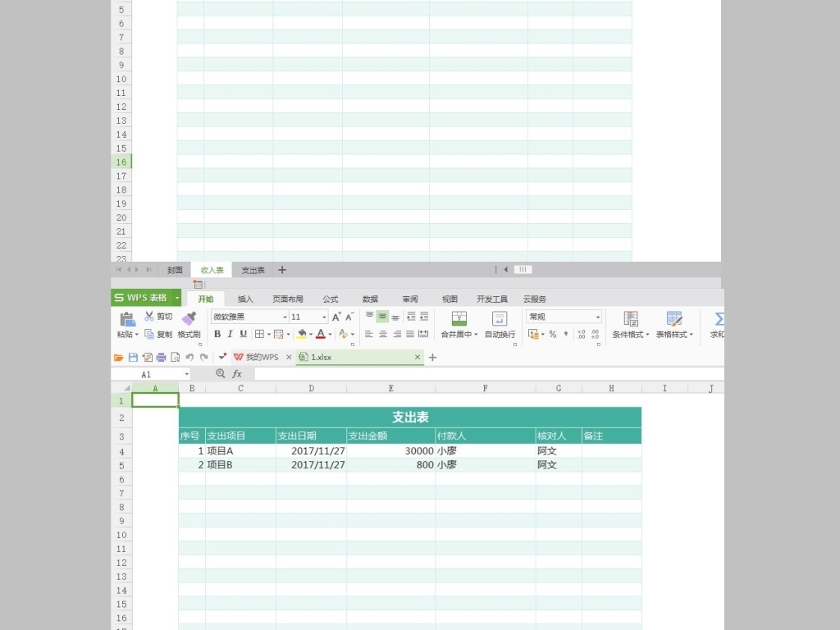Image resolution: width=840 pixels, height=630 pixels.
Task: Open the font size dropdown showing 11
Action: pyautogui.click(x=324, y=317)
